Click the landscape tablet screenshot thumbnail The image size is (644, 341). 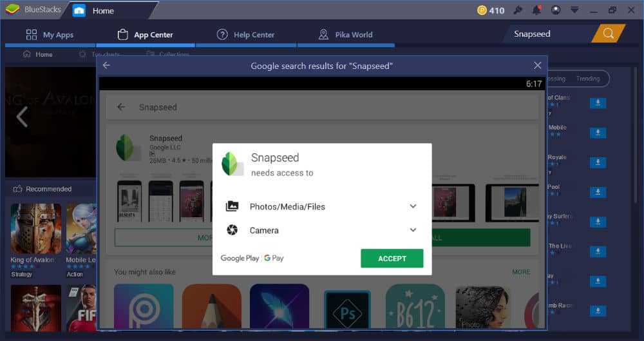512,203
